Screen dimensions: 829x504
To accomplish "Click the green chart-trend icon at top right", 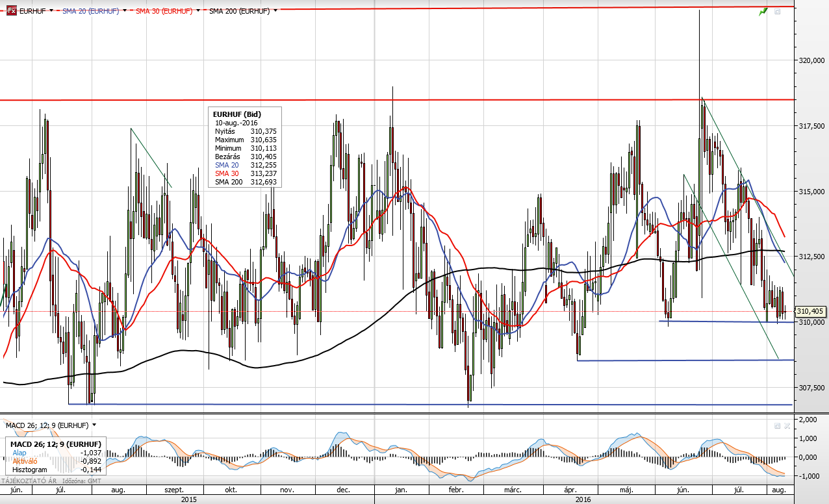I will coord(763,12).
